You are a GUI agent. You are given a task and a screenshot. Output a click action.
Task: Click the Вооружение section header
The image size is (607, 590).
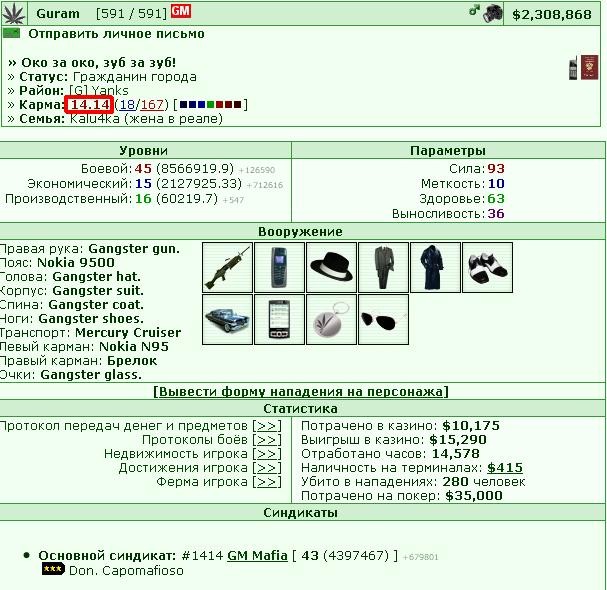300,232
